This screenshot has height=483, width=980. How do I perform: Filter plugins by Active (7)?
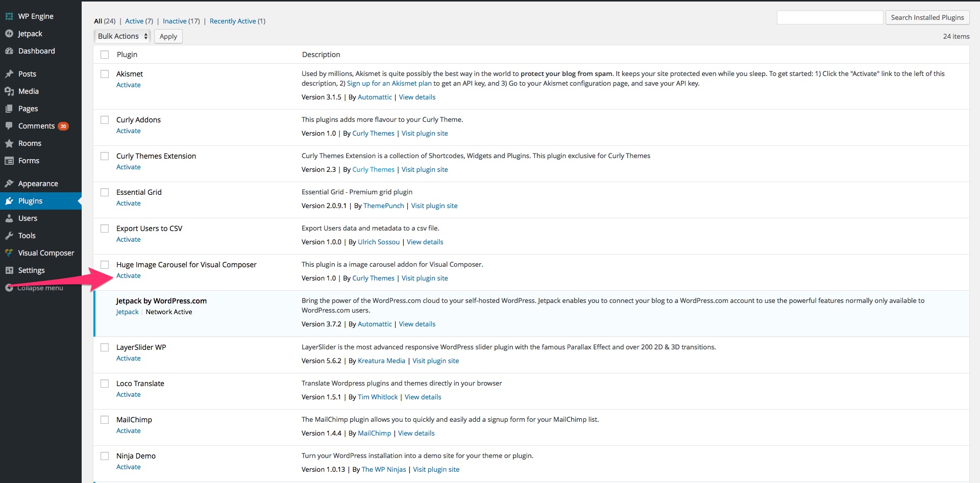(x=139, y=21)
